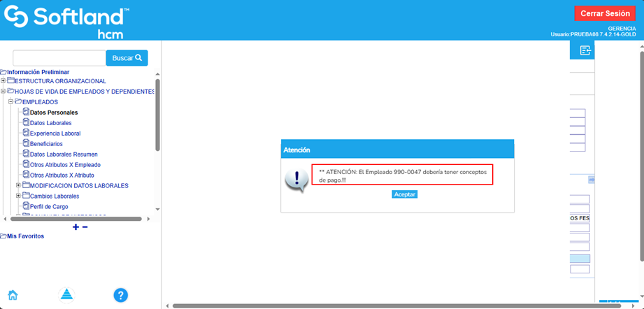Collapse the HOJAS DE VIDA DE EMPLEADOS node
This screenshot has height=309, width=644.
tap(3, 92)
